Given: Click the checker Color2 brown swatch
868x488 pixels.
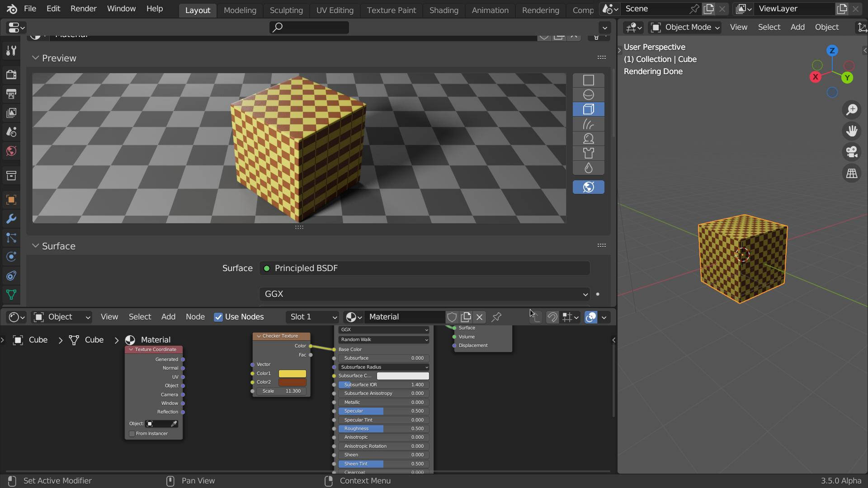Looking at the screenshot, I should pyautogui.click(x=292, y=382).
